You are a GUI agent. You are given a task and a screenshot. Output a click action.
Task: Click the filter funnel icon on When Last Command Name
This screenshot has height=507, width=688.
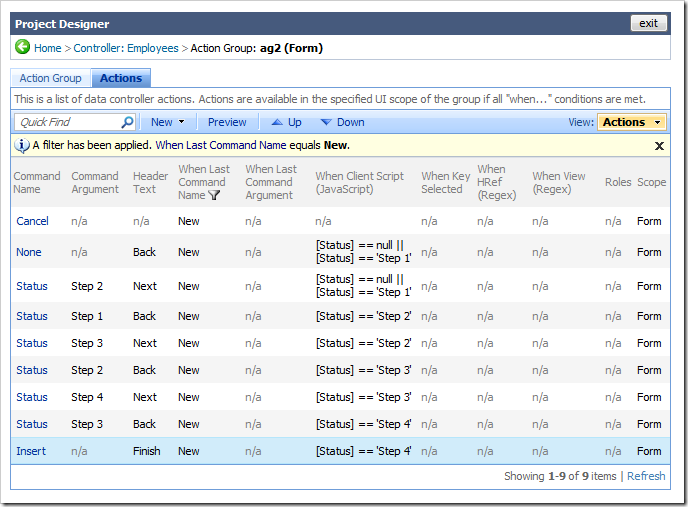(x=213, y=196)
